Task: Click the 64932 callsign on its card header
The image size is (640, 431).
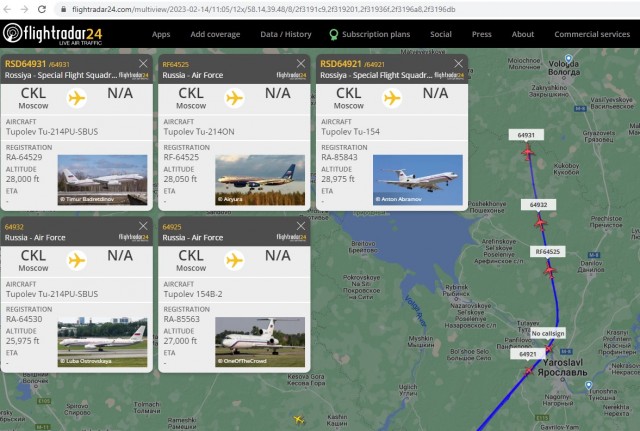Action: 14,227
